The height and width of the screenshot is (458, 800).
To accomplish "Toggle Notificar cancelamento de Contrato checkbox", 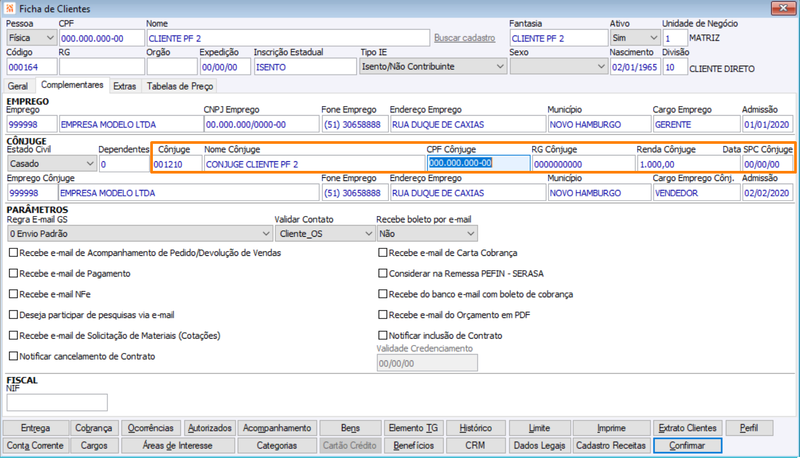I will point(13,356).
